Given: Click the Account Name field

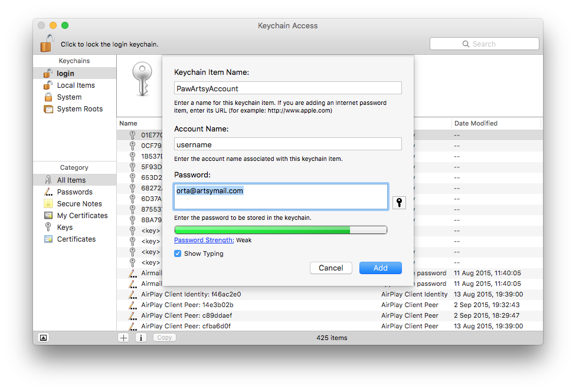Looking at the screenshot, I should click(x=287, y=144).
